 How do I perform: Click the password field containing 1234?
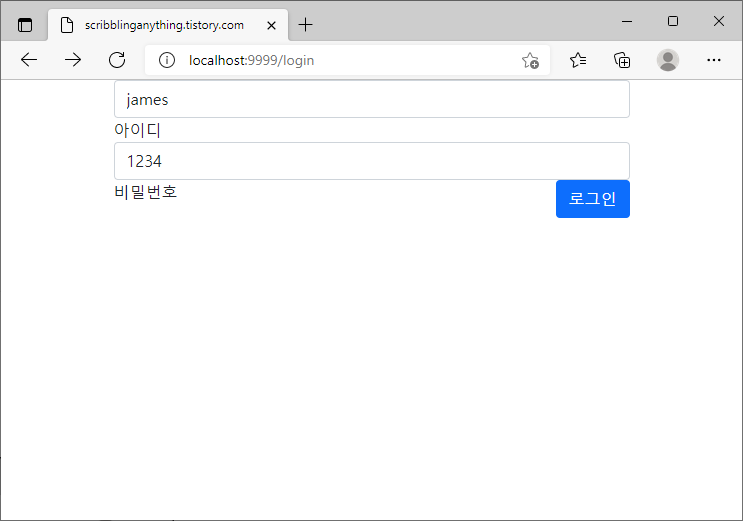372,161
